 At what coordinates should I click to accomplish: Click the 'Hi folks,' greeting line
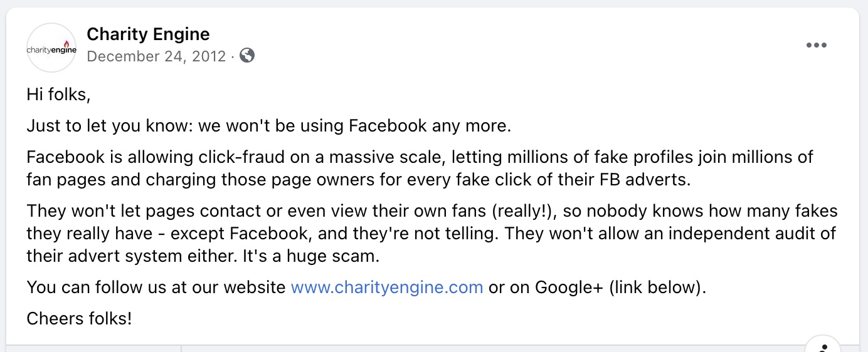[59, 95]
